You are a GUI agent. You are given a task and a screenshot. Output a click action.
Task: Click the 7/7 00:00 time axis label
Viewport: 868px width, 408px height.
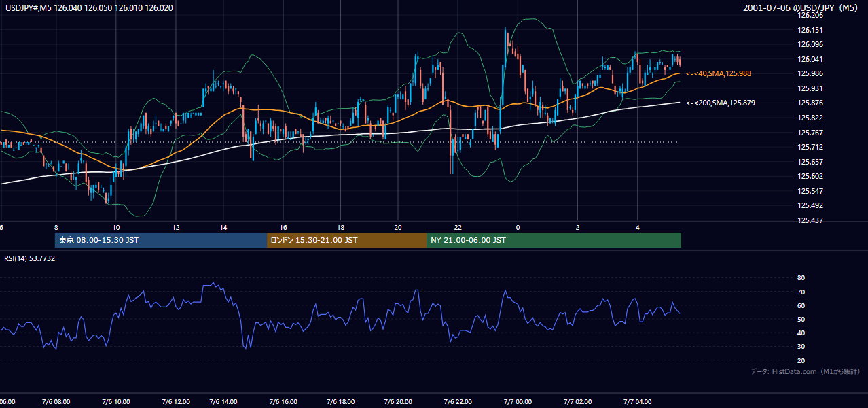point(518,402)
